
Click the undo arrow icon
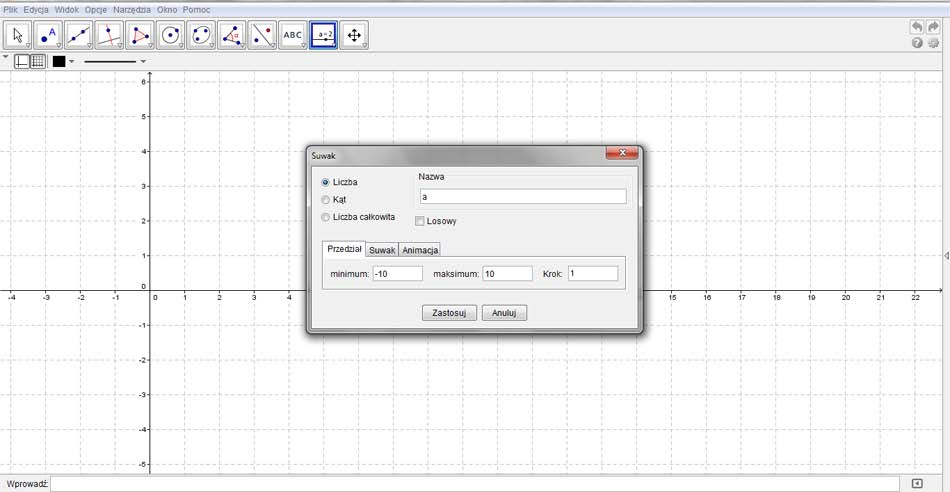pos(917,27)
